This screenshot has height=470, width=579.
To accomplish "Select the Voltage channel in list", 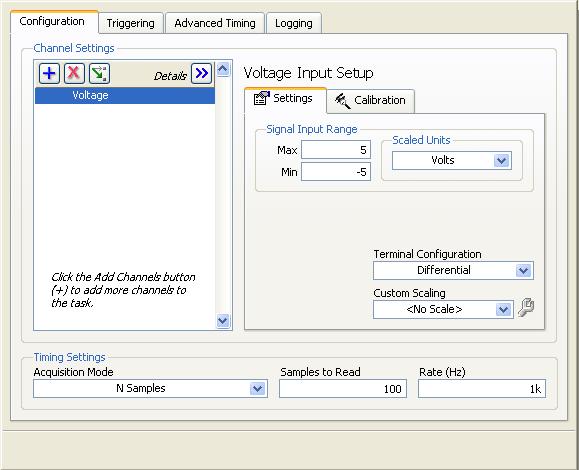I will pyautogui.click(x=125, y=96).
